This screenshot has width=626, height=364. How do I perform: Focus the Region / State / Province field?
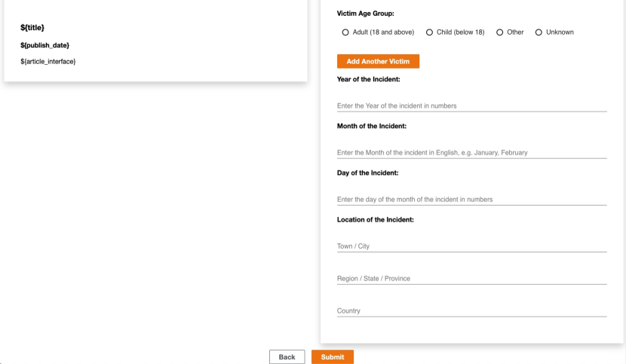(x=471, y=279)
